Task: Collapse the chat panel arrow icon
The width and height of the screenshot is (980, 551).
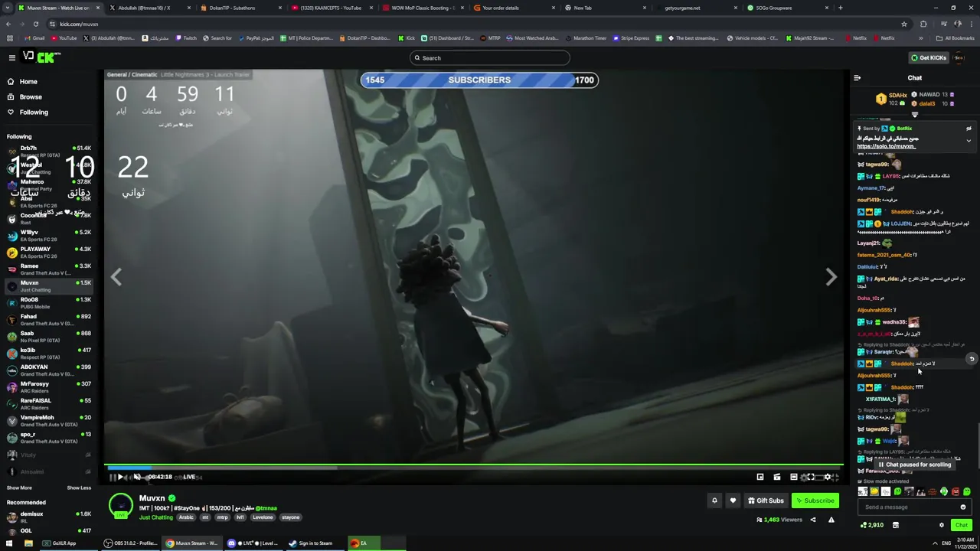Action: [857, 77]
